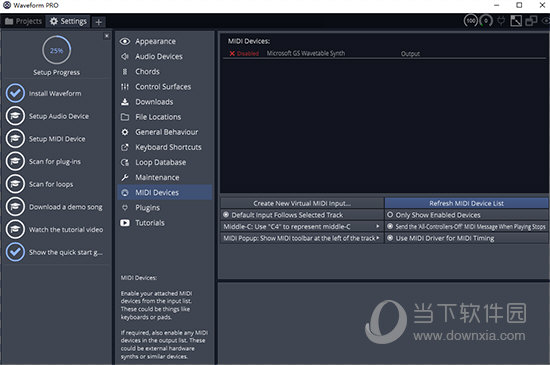Click the Maintenance wrench icon
The width and height of the screenshot is (550, 365).
coord(125,177)
